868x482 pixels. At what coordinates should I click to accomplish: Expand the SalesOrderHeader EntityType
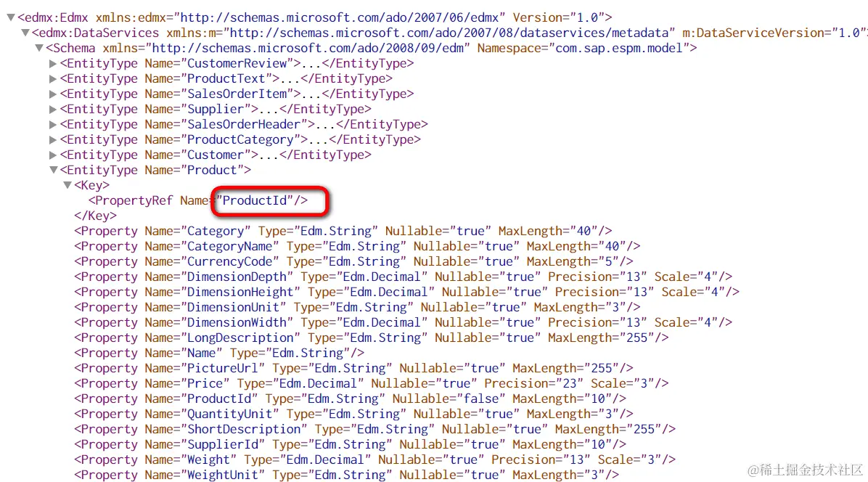pos(53,125)
